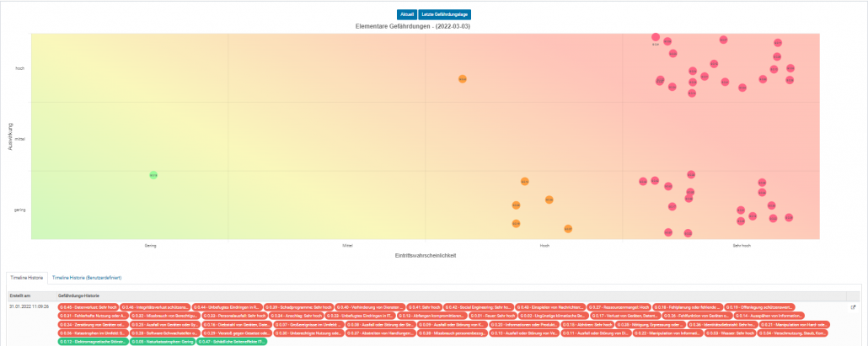The height and width of the screenshot is (346, 868).
Task: Select the green G 0.12 Elektromagnetische tag
Action: coord(91,342)
